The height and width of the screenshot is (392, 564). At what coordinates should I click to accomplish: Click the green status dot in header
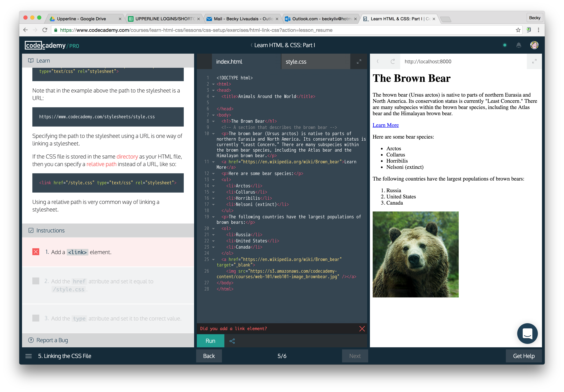(505, 45)
